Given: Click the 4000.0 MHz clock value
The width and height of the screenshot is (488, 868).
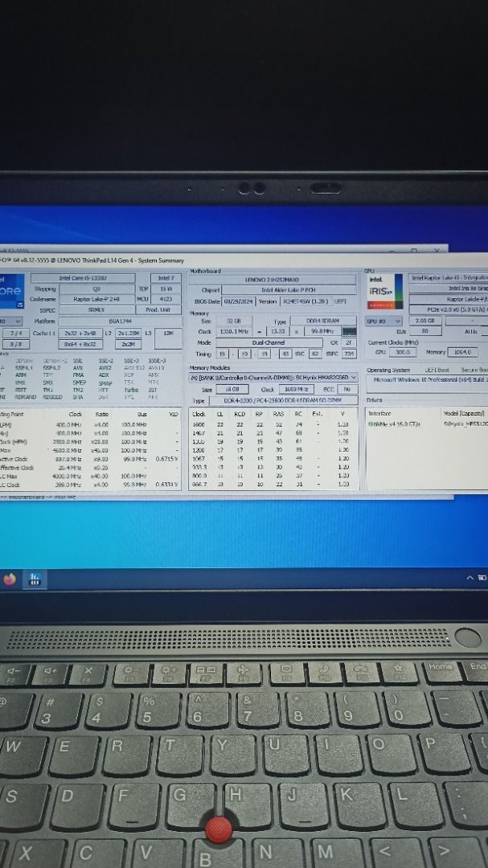Looking at the screenshot, I should click(68, 476).
